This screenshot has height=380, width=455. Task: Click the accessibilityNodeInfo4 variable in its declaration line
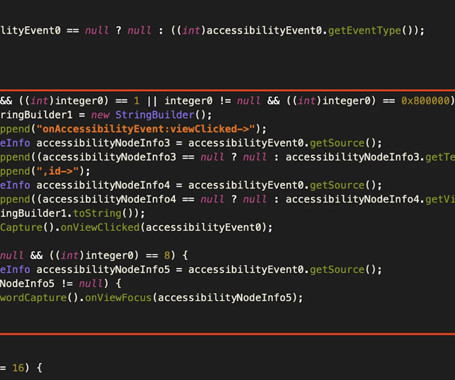(103, 185)
